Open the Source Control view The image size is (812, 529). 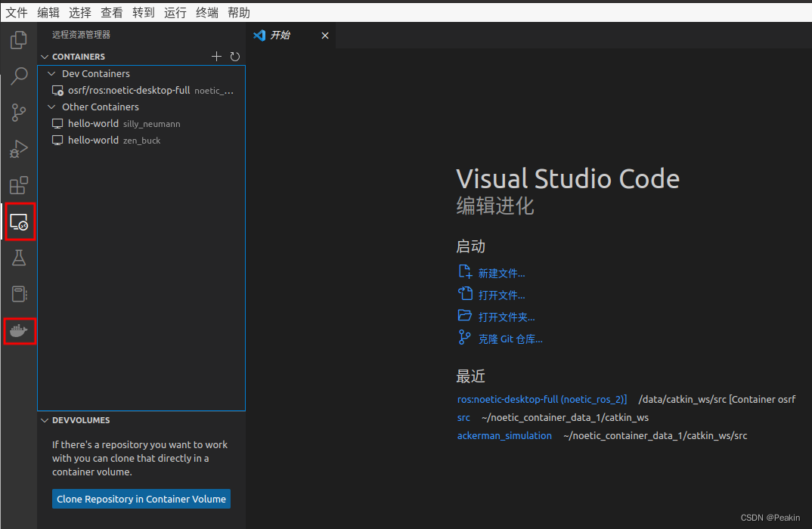[x=18, y=113]
